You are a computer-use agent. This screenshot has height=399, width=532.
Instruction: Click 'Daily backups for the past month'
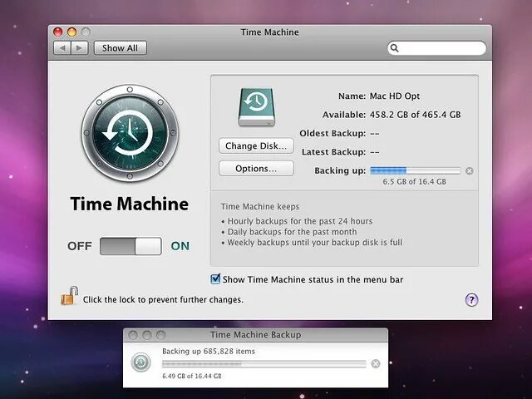pyautogui.click(x=292, y=232)
